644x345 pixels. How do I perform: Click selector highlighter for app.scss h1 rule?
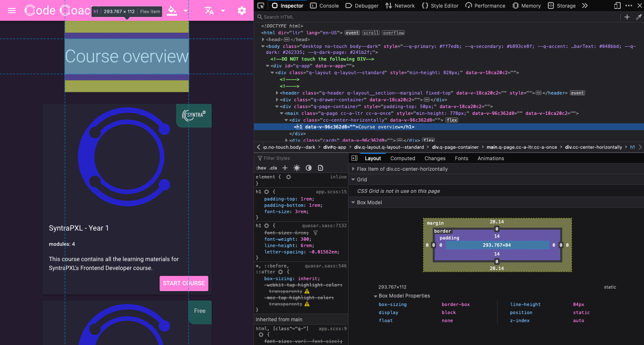(266, 192)
